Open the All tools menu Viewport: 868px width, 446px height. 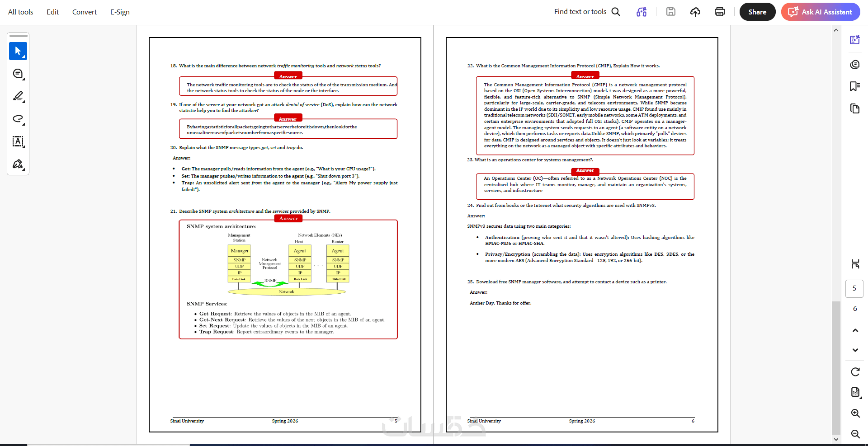point(21,12)
